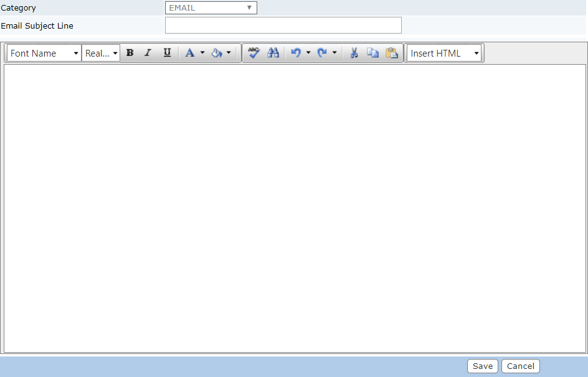Run the spell checker
The image size is (588, 377).
pyautogui.click(x=254, y=53)
